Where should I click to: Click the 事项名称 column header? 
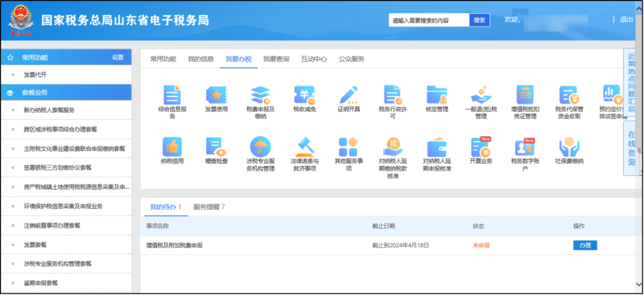pyautogui.click(x=157, y=226)
